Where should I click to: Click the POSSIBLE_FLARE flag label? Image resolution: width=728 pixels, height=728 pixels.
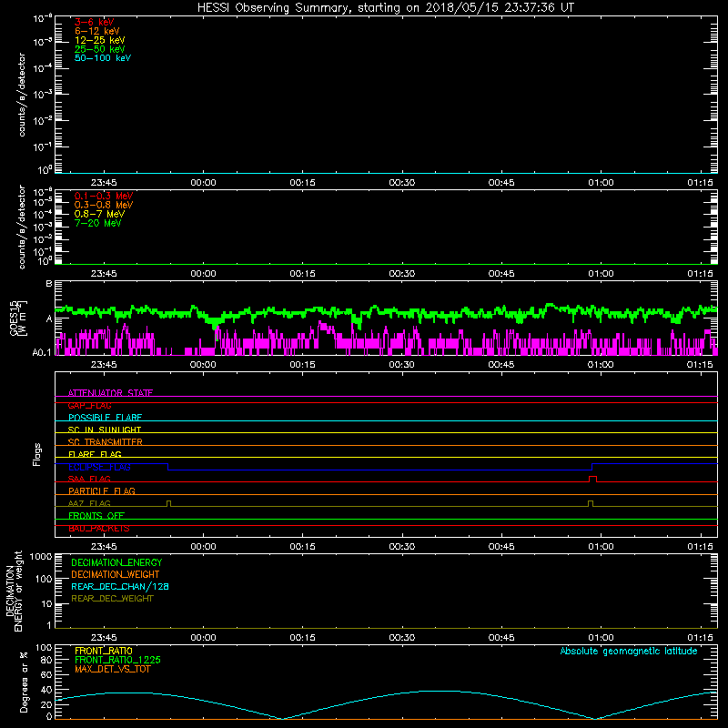tap(105, 418)
